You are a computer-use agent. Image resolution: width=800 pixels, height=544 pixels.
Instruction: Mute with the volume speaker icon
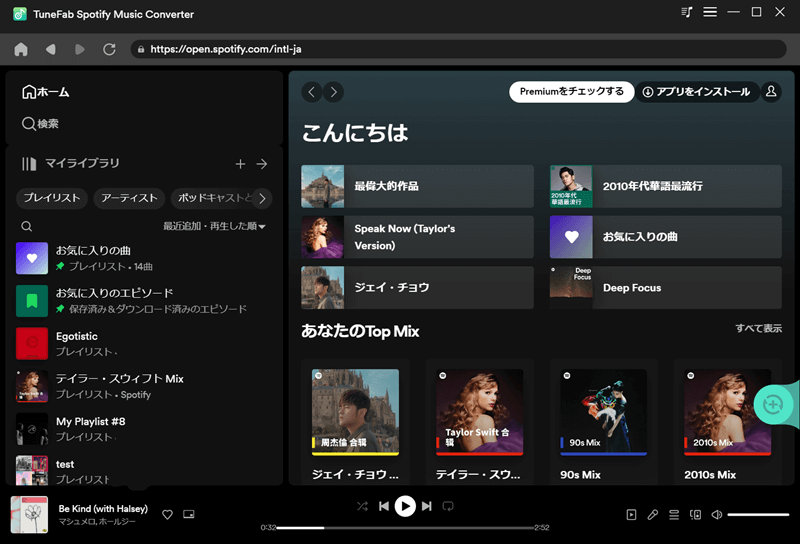coord(717,515)
